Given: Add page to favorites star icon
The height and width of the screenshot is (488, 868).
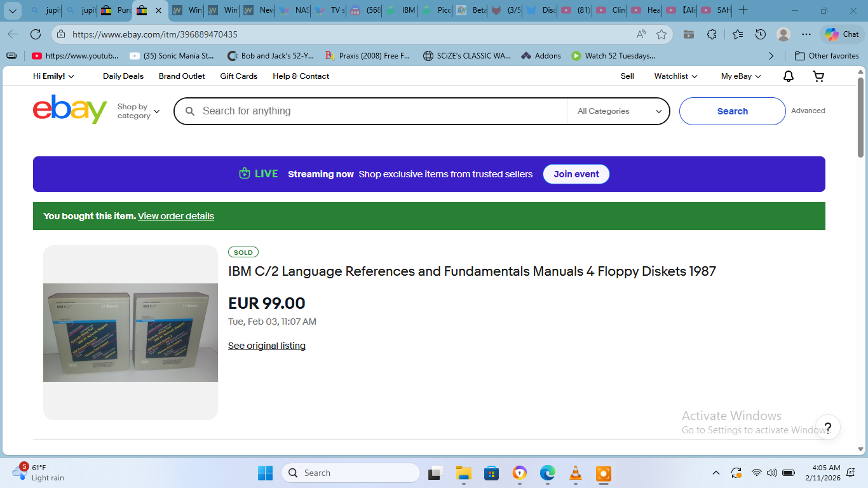Looking at the screenshot, I should coord(661,34).
